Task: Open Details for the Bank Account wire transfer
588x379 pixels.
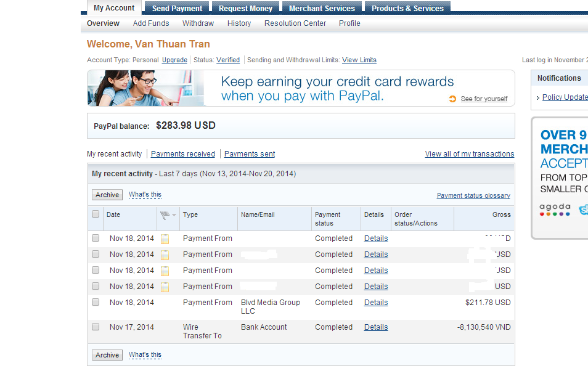Action: click(376, 327)
